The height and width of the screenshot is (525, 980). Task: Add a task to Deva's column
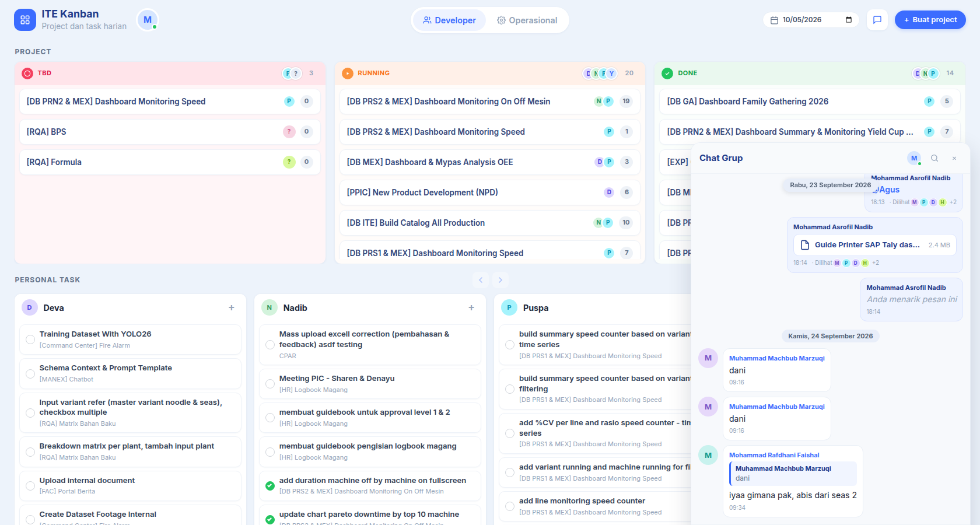[x=232, y=307]
